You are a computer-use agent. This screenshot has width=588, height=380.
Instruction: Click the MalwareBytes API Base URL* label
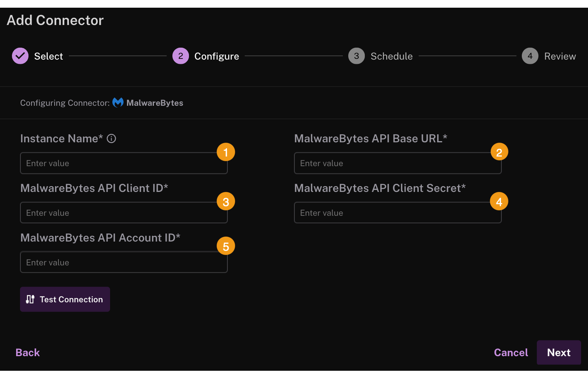point(371,138)
